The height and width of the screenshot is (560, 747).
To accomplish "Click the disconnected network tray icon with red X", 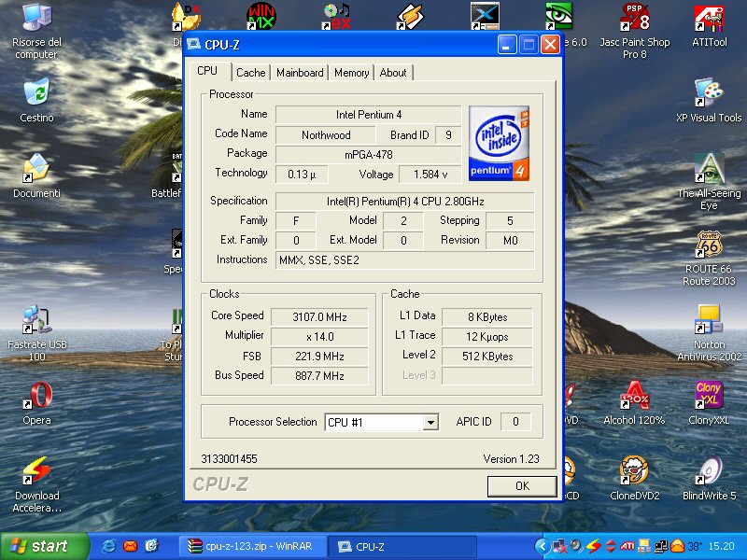I will 559,546.
